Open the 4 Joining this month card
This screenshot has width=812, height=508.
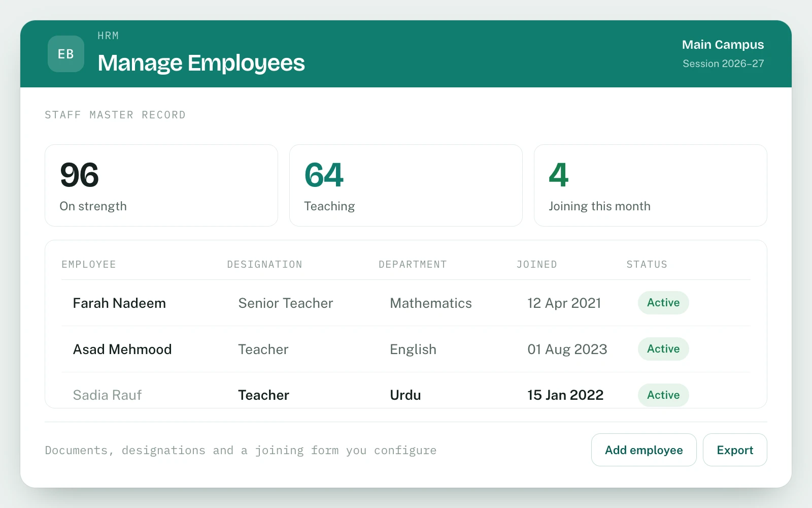(x=651, y=185)
